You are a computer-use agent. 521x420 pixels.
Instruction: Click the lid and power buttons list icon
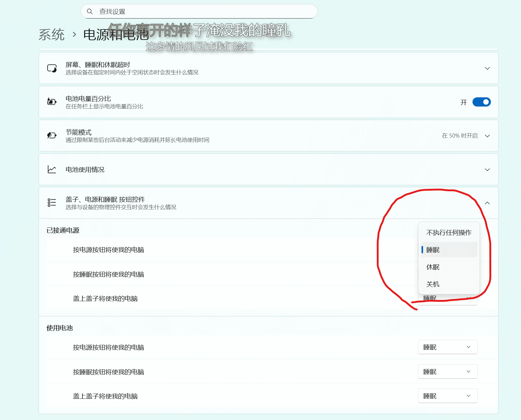(52, 203)
